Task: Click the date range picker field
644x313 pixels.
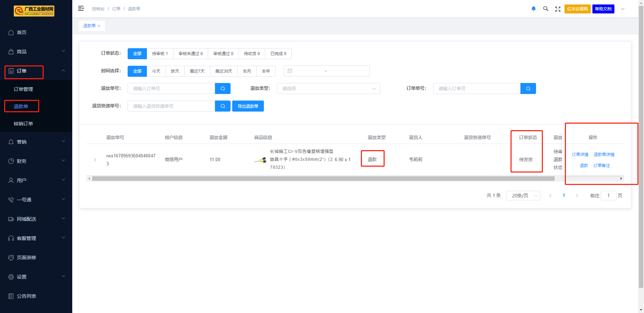Action: (x=326, y=71)
